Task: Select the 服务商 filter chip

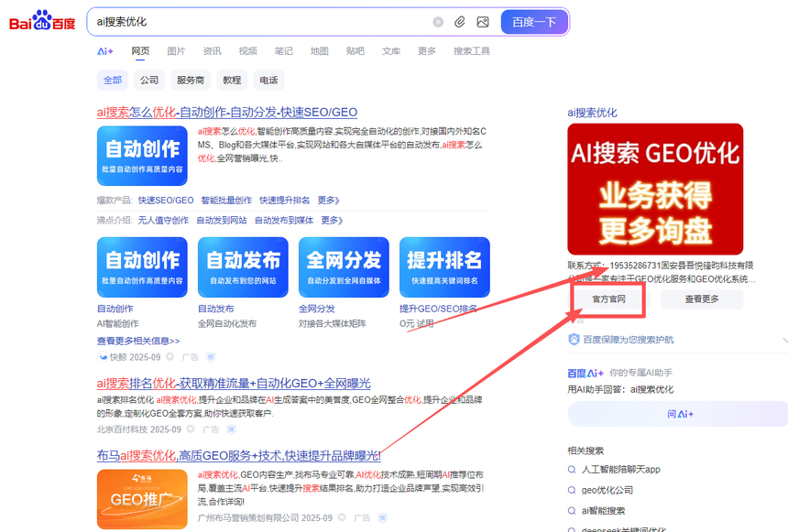Action: [191, 80]
